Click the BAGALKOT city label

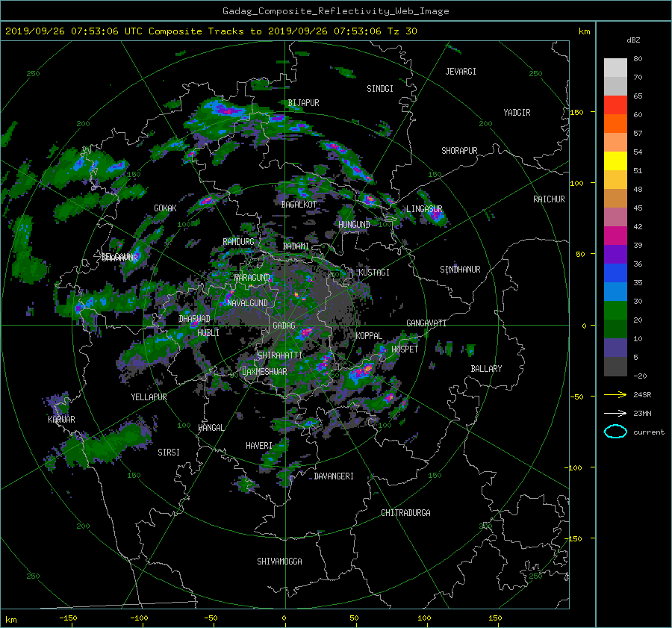tap(299, 205)
